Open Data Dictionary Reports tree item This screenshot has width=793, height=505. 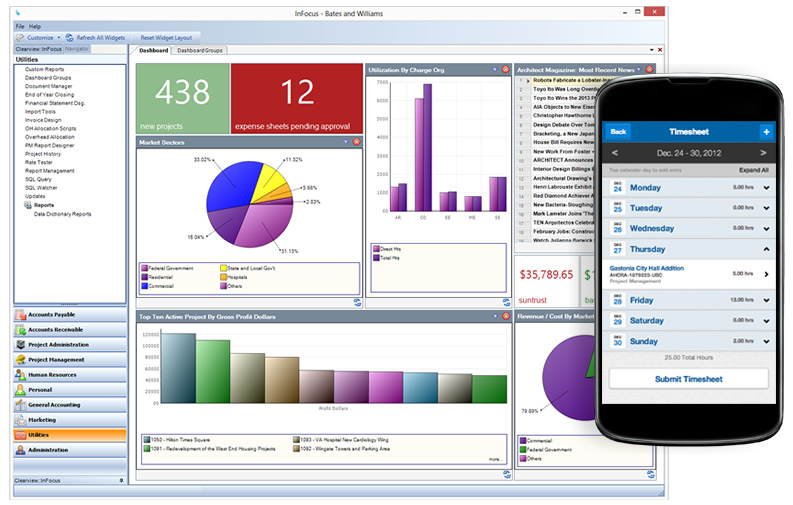(63, 214)
